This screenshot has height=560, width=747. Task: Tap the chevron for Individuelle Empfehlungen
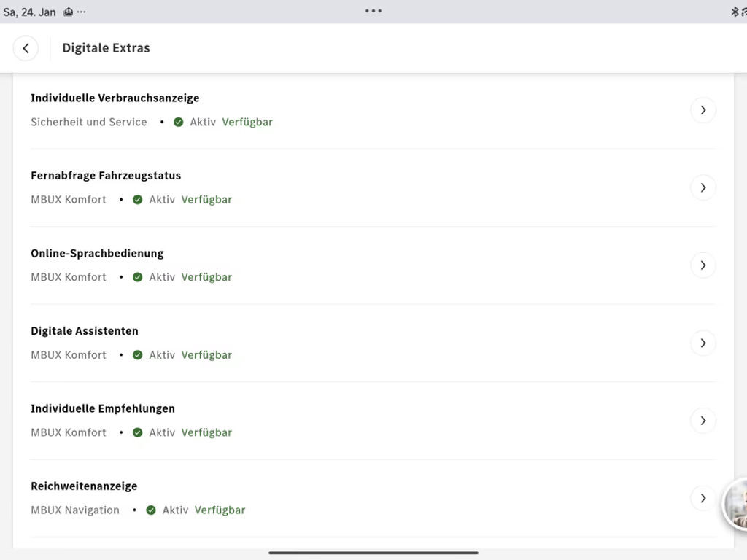[x=703, y=421]
